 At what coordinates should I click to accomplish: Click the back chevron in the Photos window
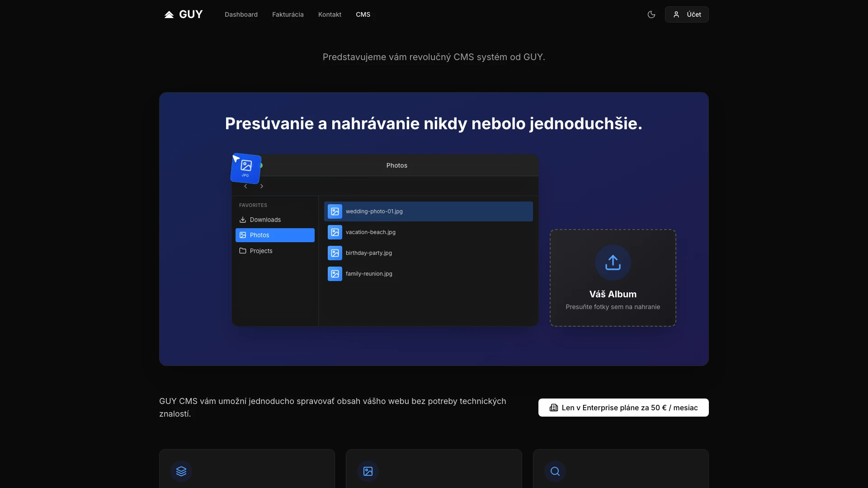click(x=245, y=186)
